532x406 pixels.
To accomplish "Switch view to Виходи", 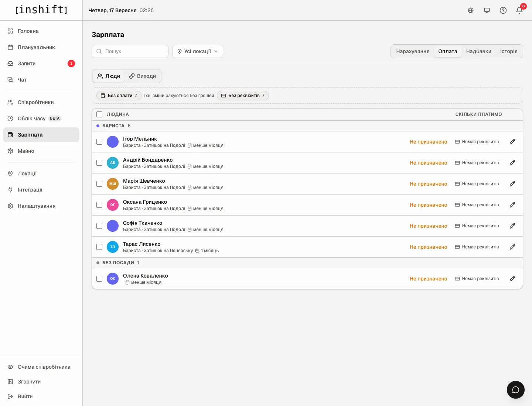I will tap(143, 76).
